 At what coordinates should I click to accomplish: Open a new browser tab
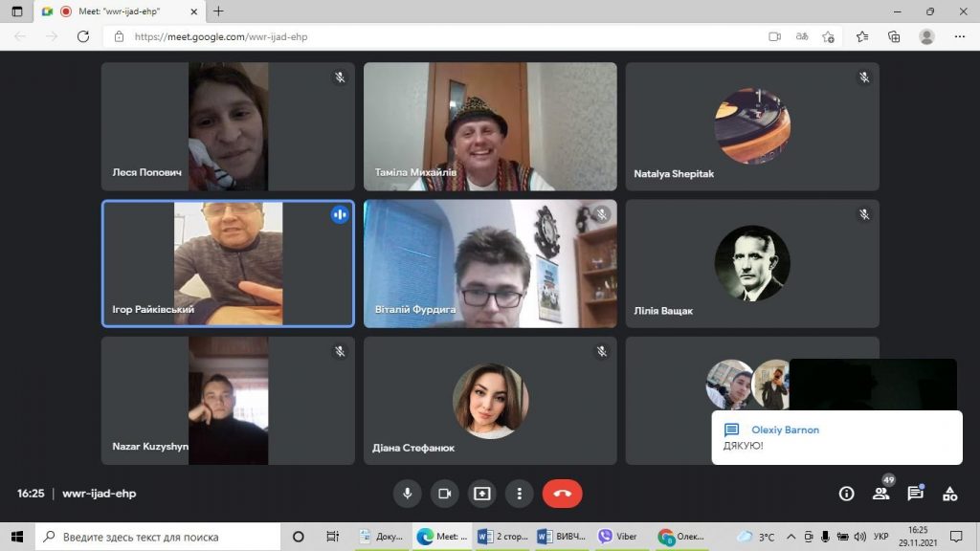[x=218, y=11]
